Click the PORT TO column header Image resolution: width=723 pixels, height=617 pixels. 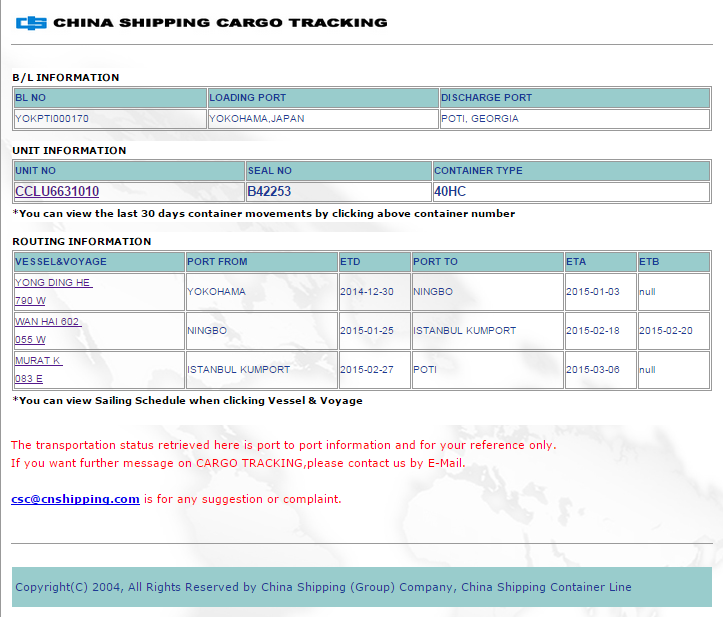tap(487, 261)
